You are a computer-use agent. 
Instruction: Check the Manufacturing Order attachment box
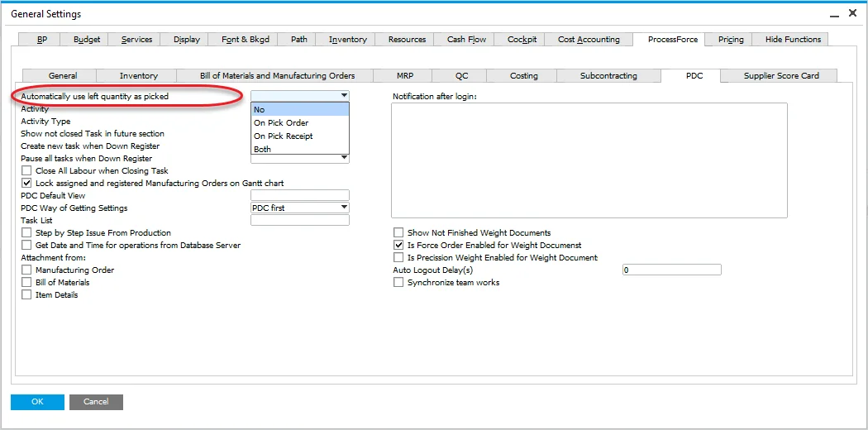pos(27,270)
